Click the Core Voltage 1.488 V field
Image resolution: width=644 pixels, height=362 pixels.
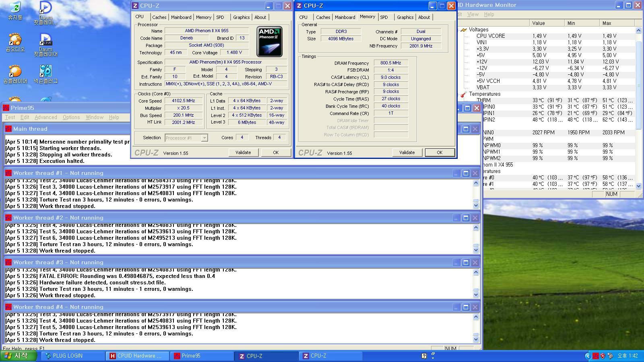click(x=234, y=53)
